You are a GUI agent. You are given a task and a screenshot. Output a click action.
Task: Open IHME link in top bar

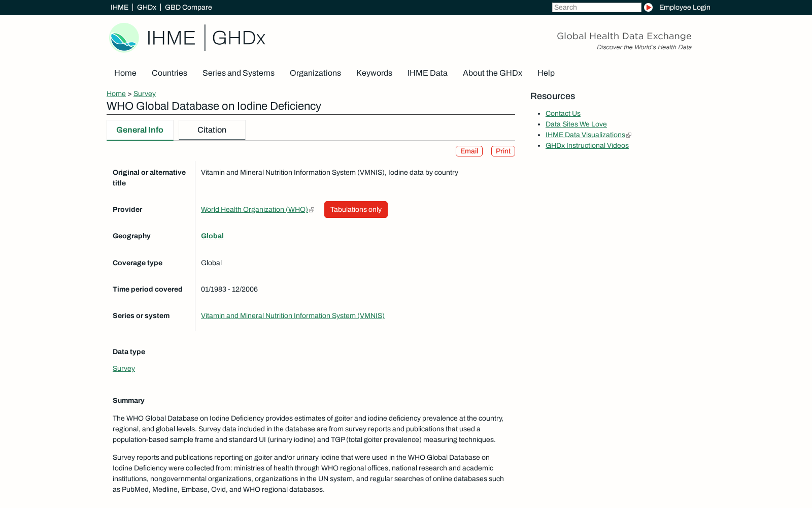(119, 8)
